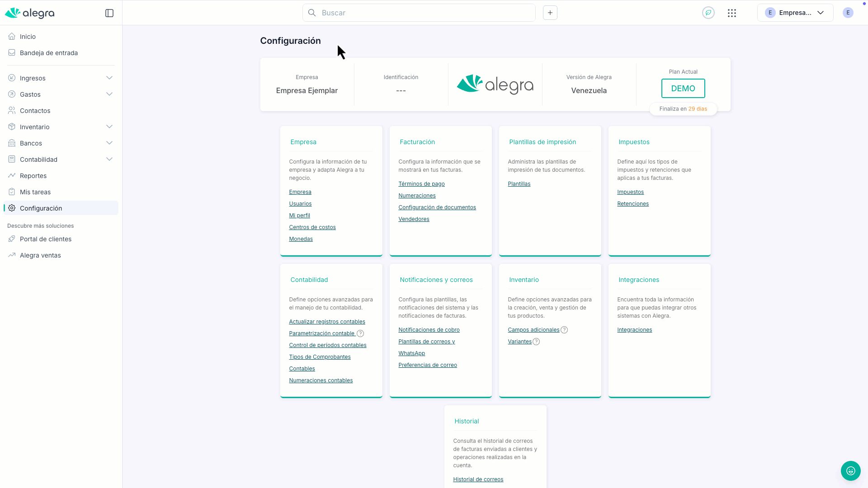Open the user avatar E at top right
The image size is (868, 488).
tap(848, 13)
